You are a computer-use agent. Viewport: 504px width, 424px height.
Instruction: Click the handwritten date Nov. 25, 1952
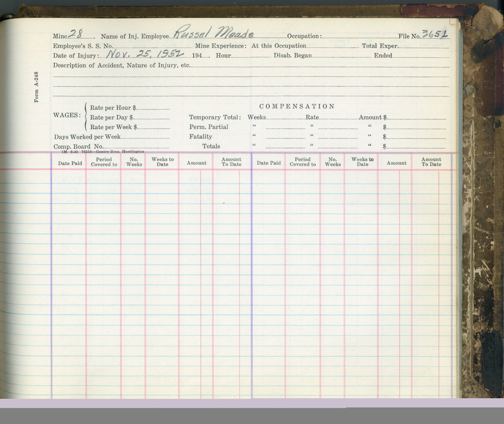pos(145,54)
